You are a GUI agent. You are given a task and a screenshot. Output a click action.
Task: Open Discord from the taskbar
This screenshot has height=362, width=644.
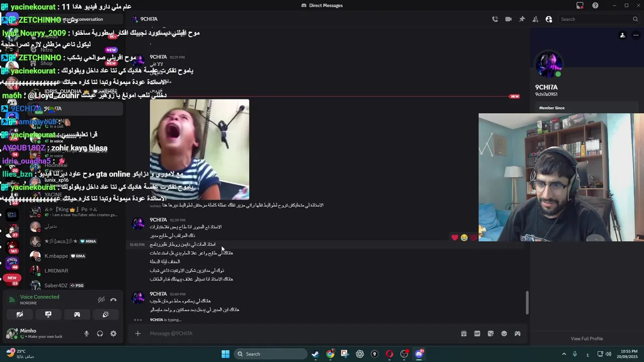419,354
